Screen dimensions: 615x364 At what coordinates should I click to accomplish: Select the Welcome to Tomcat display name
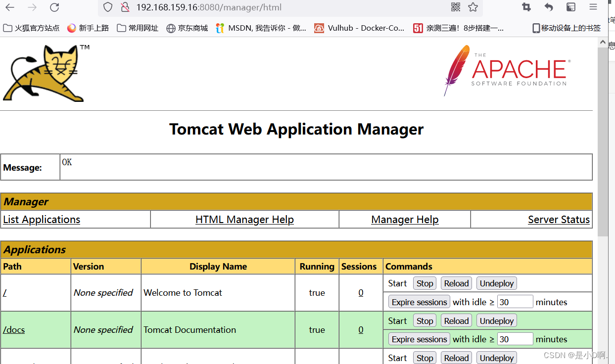pos(183,293)
